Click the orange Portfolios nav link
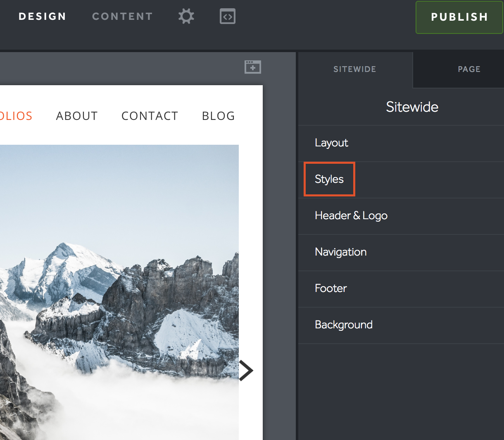The image size is (504, 440). pos(16,116)
